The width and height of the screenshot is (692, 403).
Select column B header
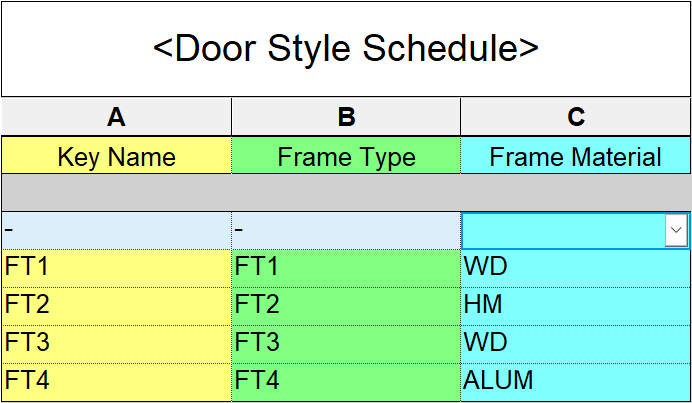346,117
